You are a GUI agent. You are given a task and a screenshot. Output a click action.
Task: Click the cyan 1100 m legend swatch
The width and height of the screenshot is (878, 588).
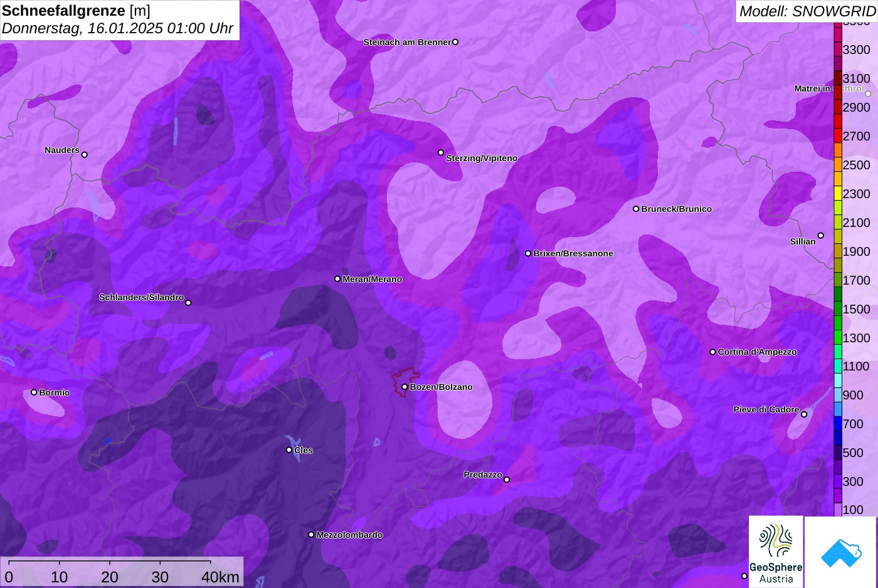[x=838, y=366]
